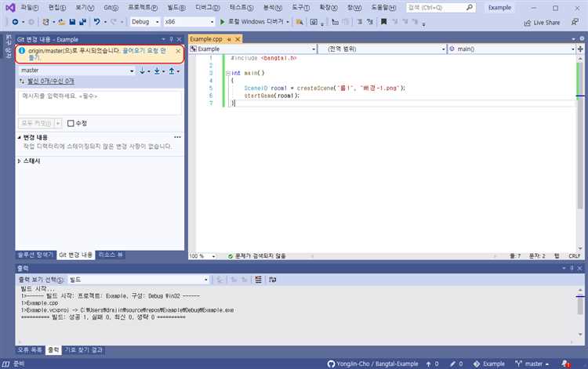Viewport: 588px width, 369px height.
Task: Collapse the 변경 내용 section
Action: [19, 137]
